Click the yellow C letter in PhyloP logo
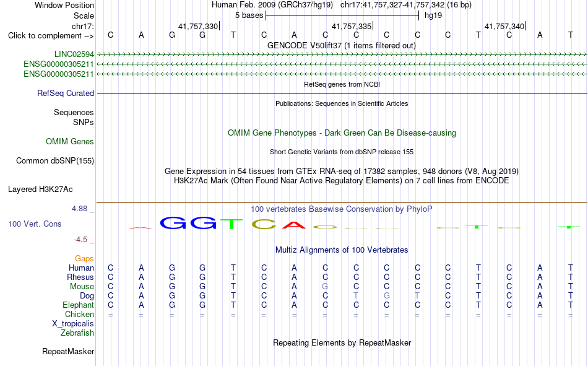This screenshot has width=588, height=366. (264, 224)
